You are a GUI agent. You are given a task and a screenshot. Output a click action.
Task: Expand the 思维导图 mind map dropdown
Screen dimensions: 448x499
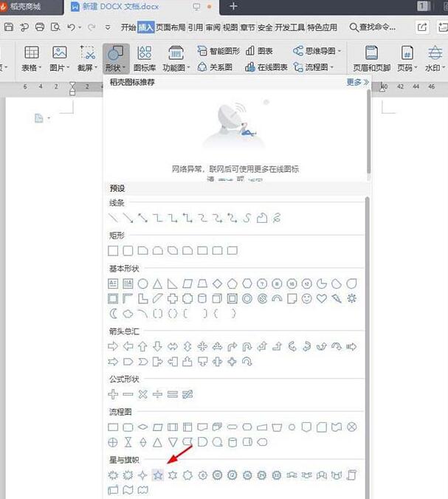click(x=316, y=51)
